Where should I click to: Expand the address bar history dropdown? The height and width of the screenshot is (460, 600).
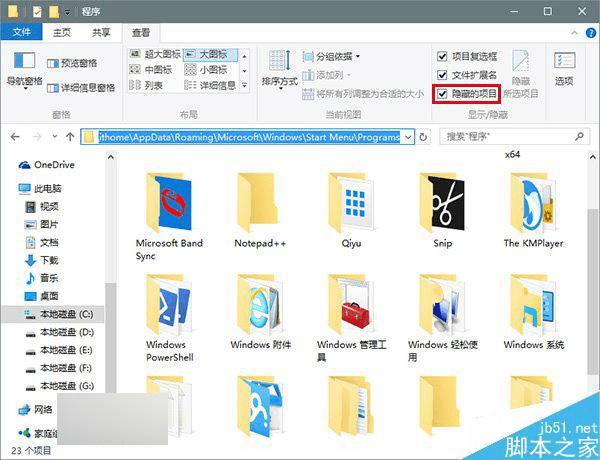[408, 137]
